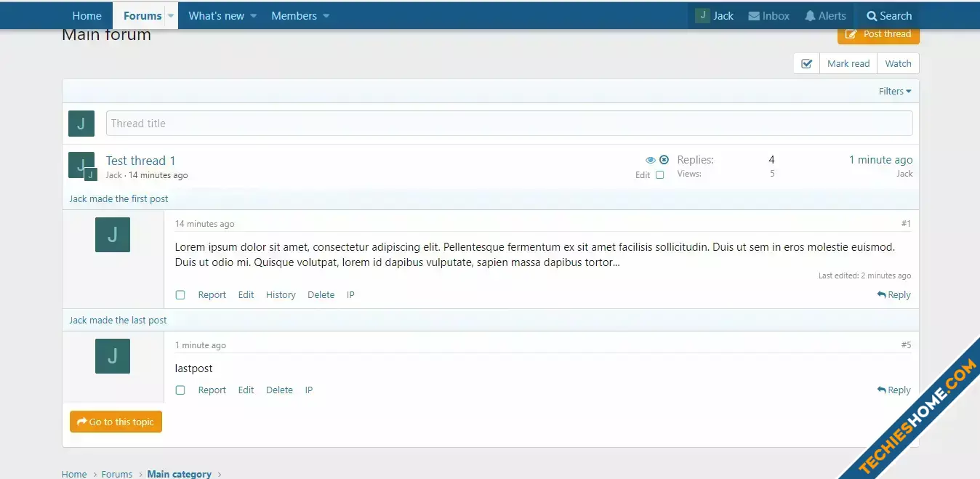This screenshot has width=980, height=479.
Task: Click the #5 post permalink
Action: click(x=906, y=345)
